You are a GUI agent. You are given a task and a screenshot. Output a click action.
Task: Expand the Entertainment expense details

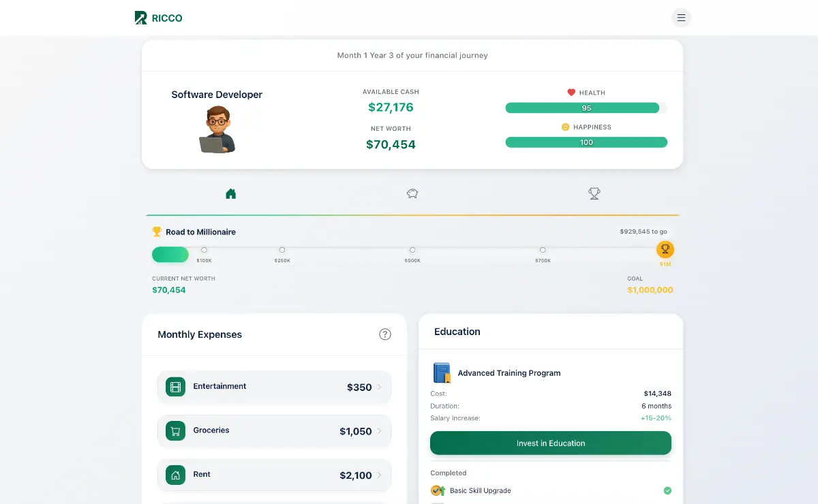pos(381,386)
